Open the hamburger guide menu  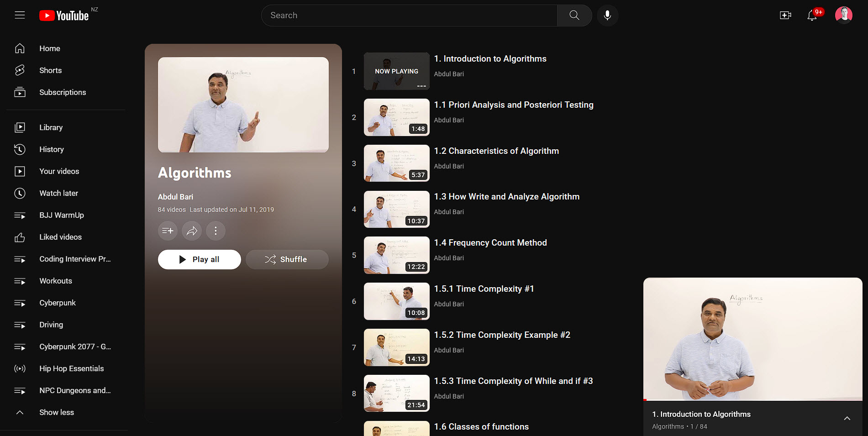(x=20, y=15)
